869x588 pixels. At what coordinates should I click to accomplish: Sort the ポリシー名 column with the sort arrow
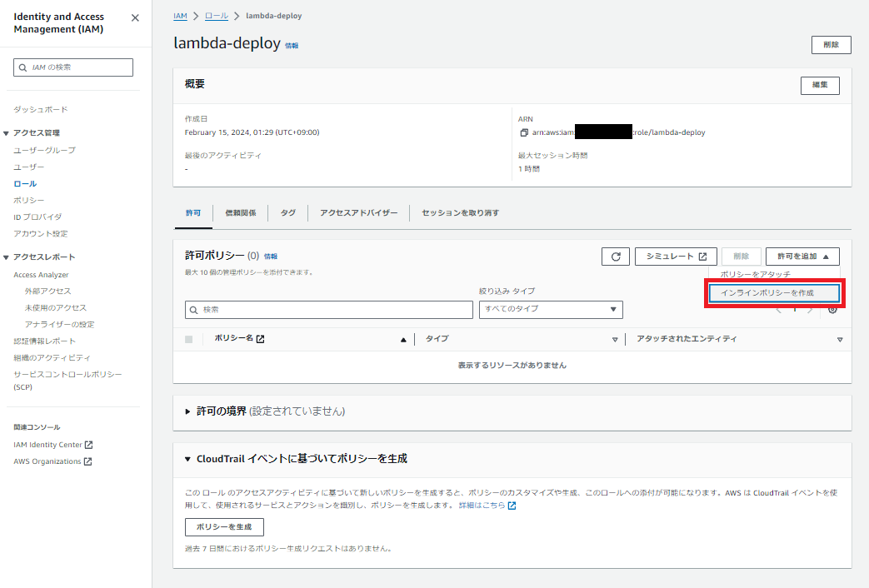(403, 338)
